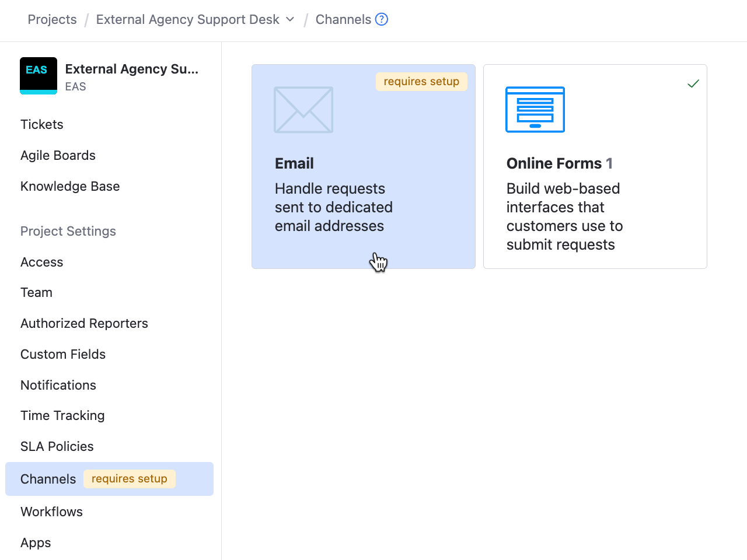
Task: Click the Email envelope icon
Action: click(303, 110)
